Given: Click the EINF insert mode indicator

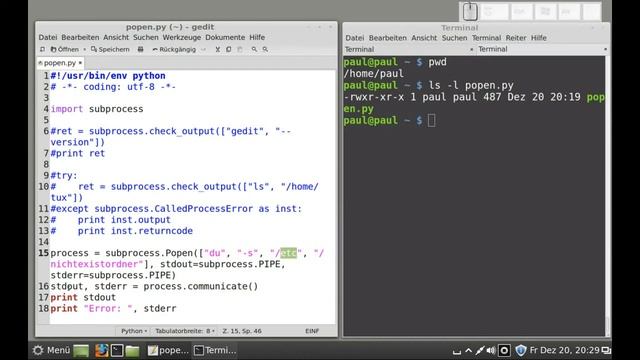Looking at the screenshot, I should [312, 331].
